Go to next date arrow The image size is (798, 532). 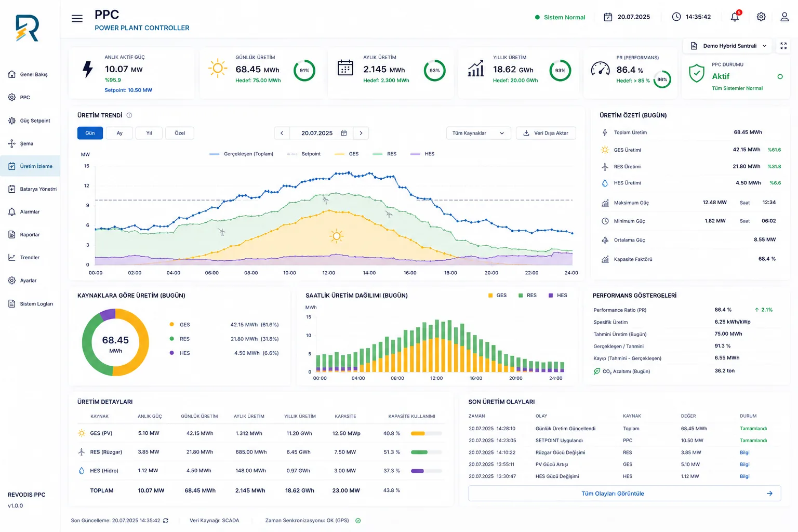361,133
